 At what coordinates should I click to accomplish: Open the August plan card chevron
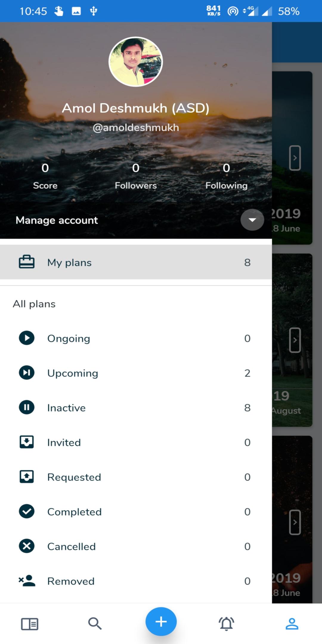pyautogui.click(x=295, y=340)
